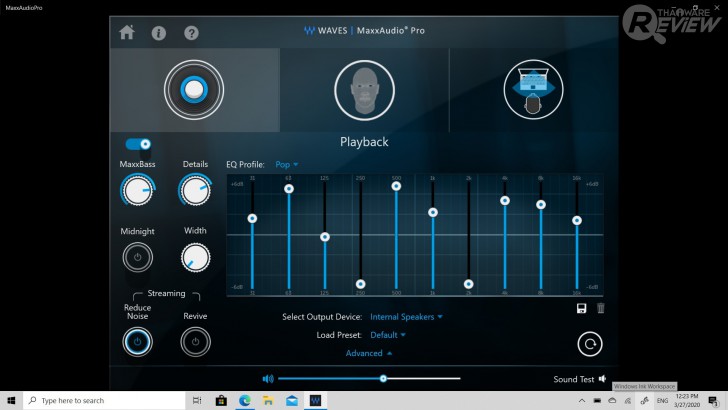This screenshot has width=728, height=410.
Task: Click the battery icon in system tray
Action: click(597, 401)
